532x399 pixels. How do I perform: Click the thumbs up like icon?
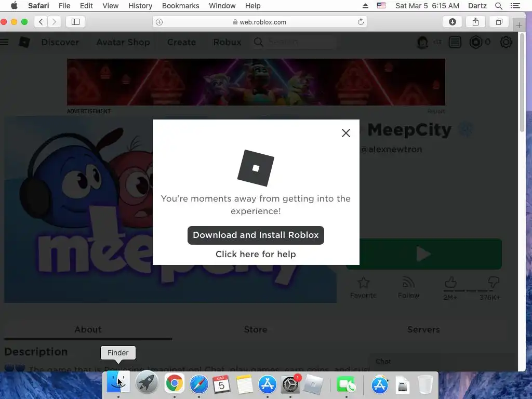click(x=450, y=282)
